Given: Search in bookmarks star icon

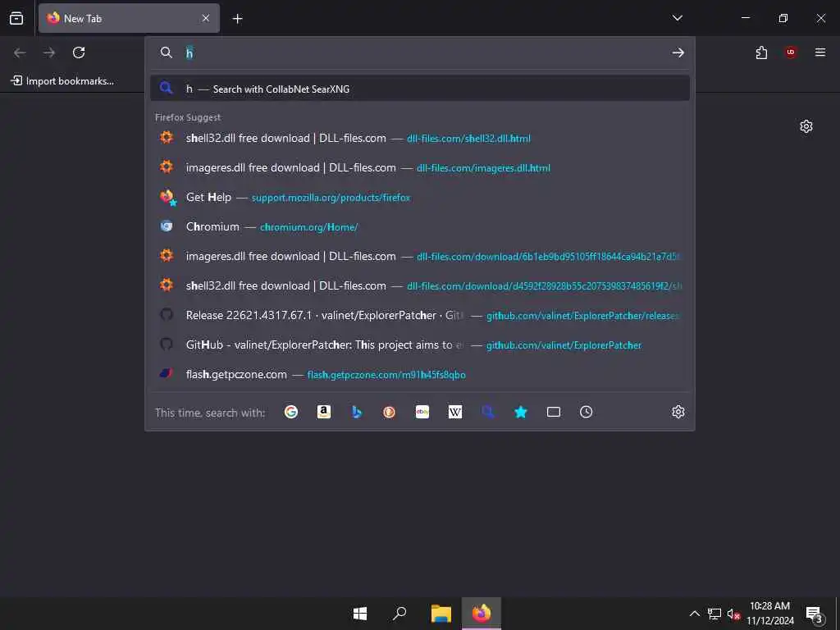Looking at the screenshot, I should point(521,412).
